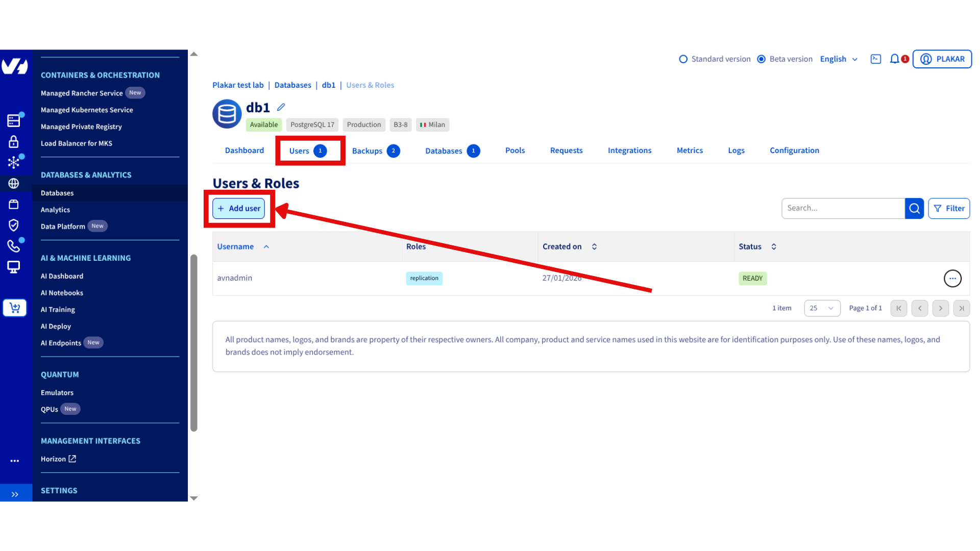Click the shield security icon in sidebar
The width and height of the screenshot is (980, 551).
click(14, 225)
